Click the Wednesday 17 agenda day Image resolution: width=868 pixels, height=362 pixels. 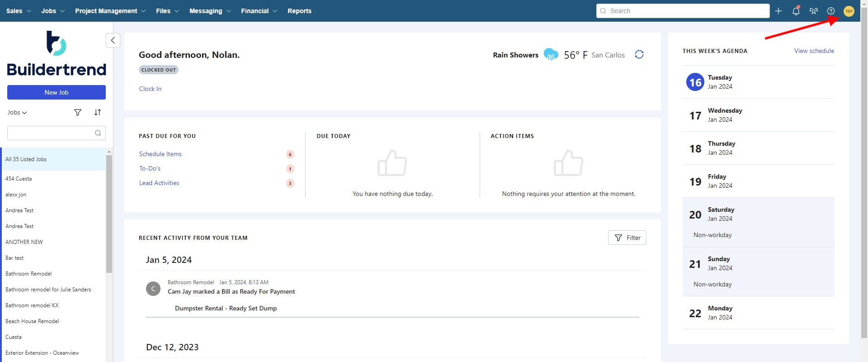[759, 115]
